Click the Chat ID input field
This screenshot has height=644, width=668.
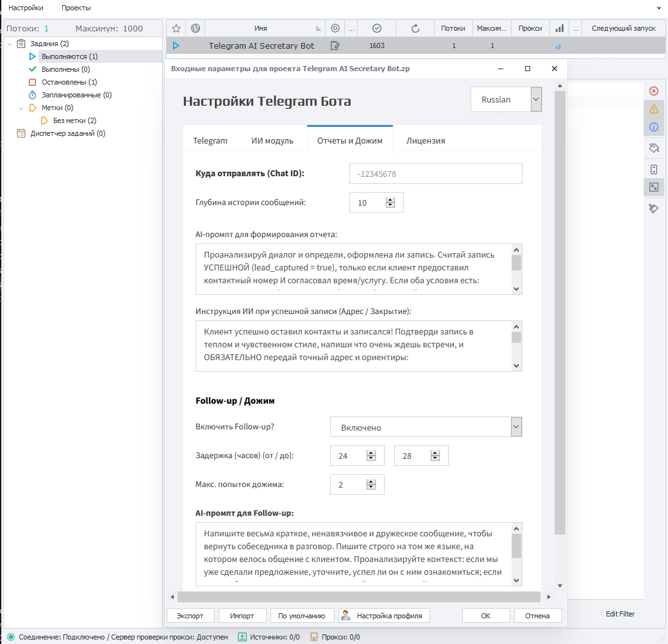(x=435, y=174)
